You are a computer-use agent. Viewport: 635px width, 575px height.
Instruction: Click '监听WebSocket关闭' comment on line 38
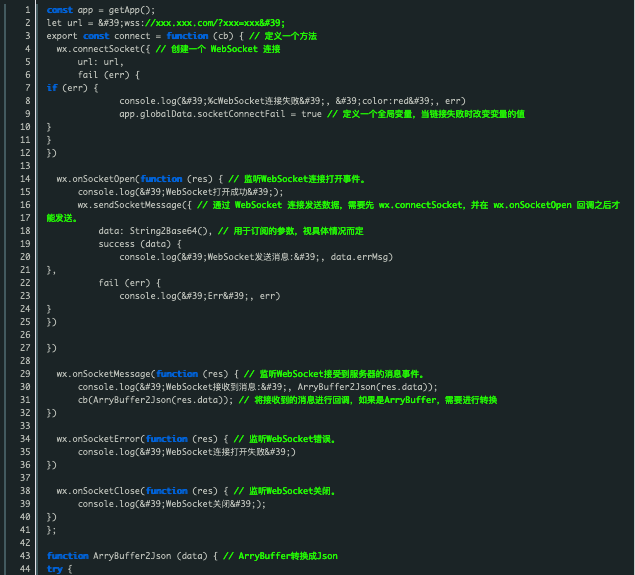tap(292, 491)
